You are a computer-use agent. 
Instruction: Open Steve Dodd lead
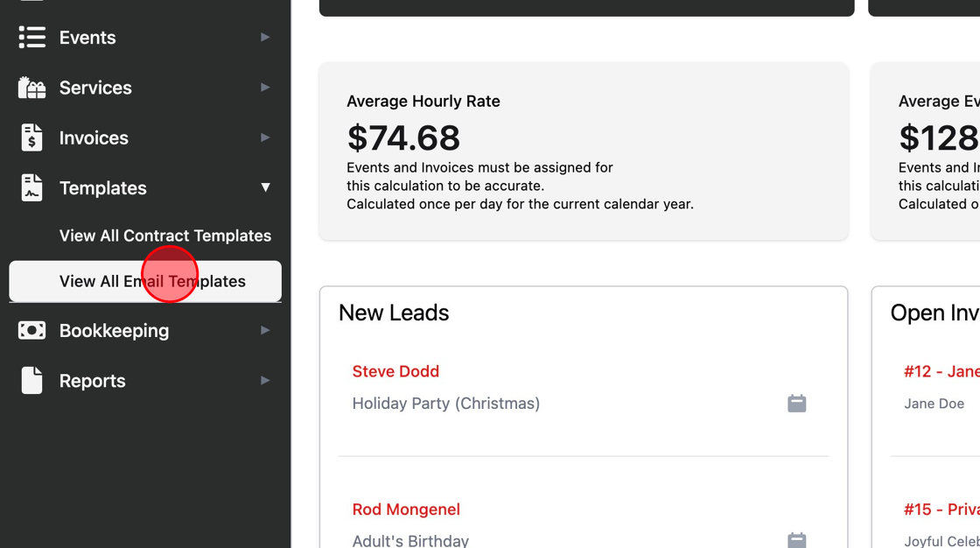(x=395, y=371)
